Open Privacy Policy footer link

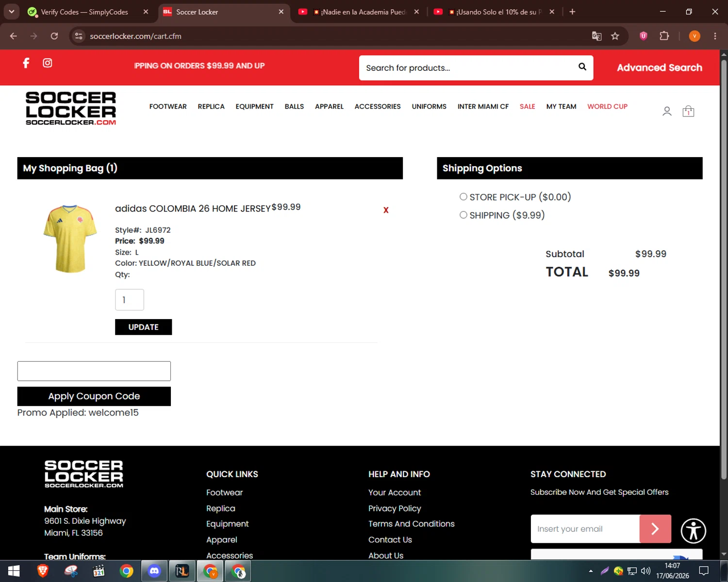[x=395, y=508]
